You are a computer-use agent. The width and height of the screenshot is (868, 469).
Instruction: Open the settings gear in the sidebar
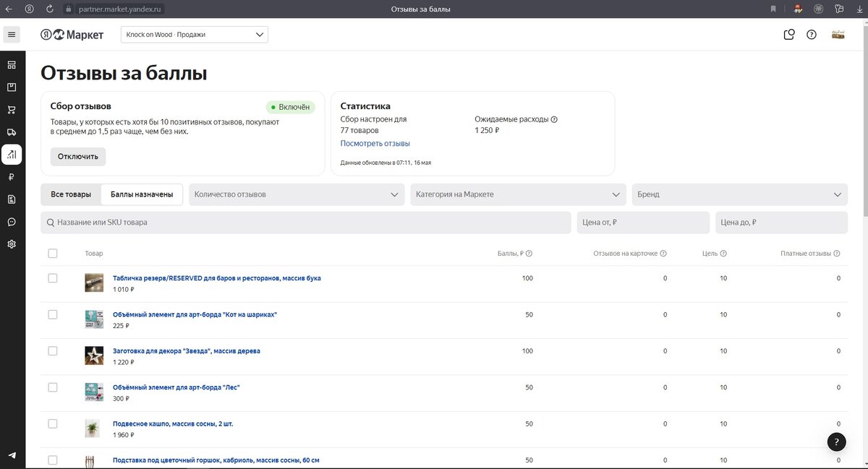point(12,244)
